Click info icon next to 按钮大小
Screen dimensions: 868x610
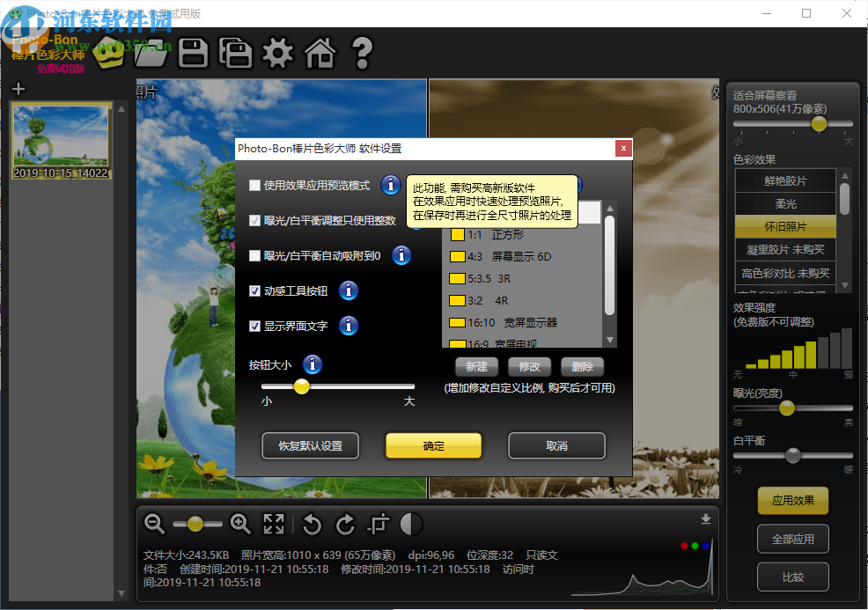[x=313, y=364]
